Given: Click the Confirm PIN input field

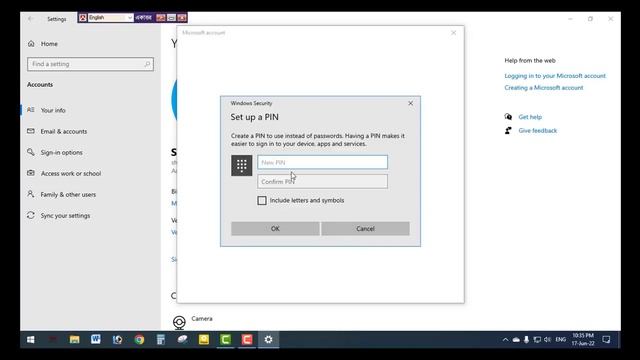Looking at the screenshot, I should tap(322, 181).
